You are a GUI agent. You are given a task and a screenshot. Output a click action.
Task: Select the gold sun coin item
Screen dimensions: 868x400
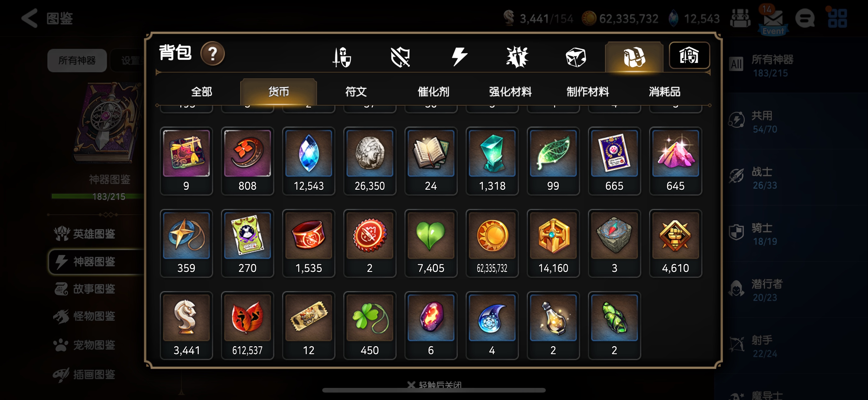(x=492, y=243)
